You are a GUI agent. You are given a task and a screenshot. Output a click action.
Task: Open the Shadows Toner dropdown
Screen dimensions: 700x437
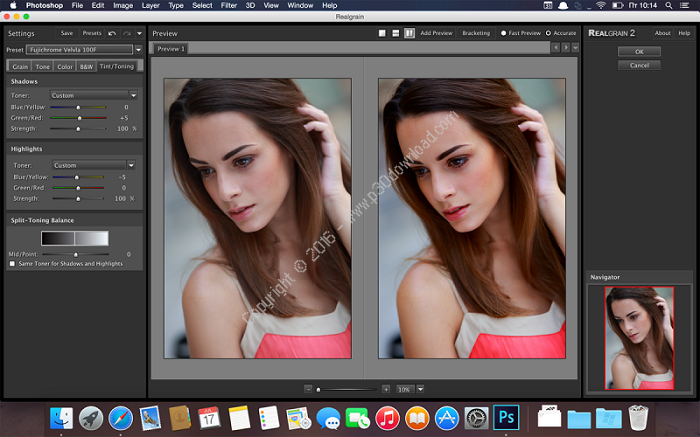92,95
